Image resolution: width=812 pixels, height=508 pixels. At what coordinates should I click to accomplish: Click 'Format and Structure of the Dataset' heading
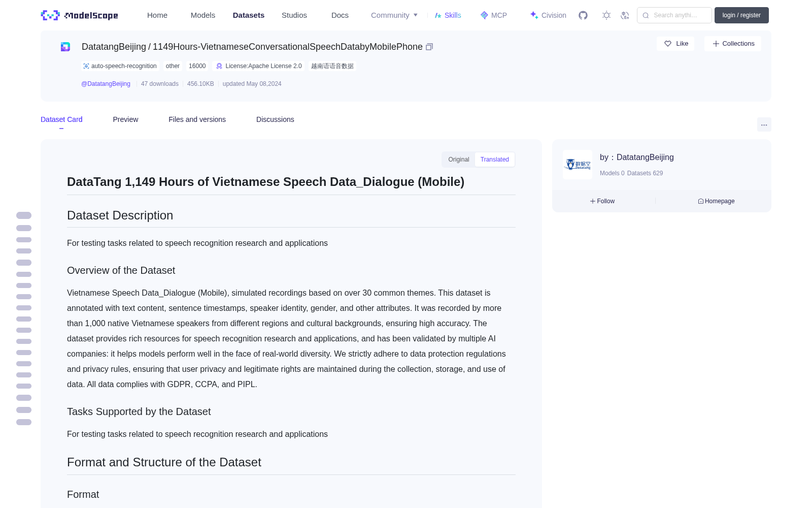(x=164, y=462)
